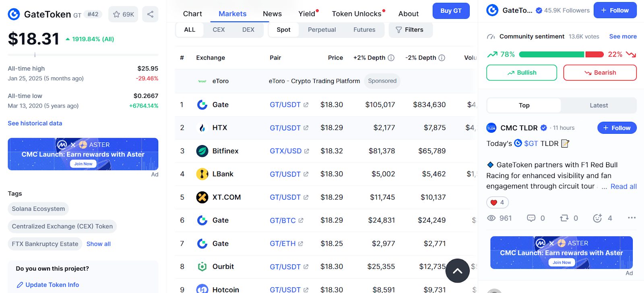
Task: Click the price range slider under $18.31
Action: pos(83,54)
